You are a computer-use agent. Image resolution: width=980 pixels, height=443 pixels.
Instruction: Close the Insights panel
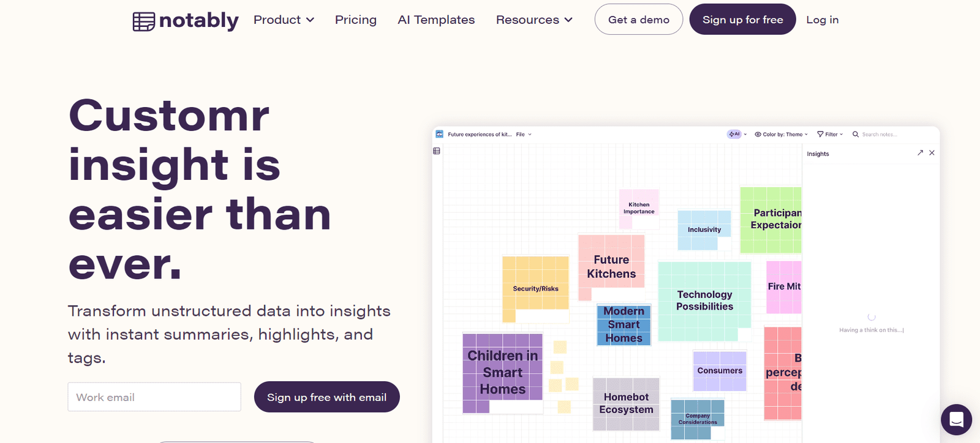click(x=932, y=153)
